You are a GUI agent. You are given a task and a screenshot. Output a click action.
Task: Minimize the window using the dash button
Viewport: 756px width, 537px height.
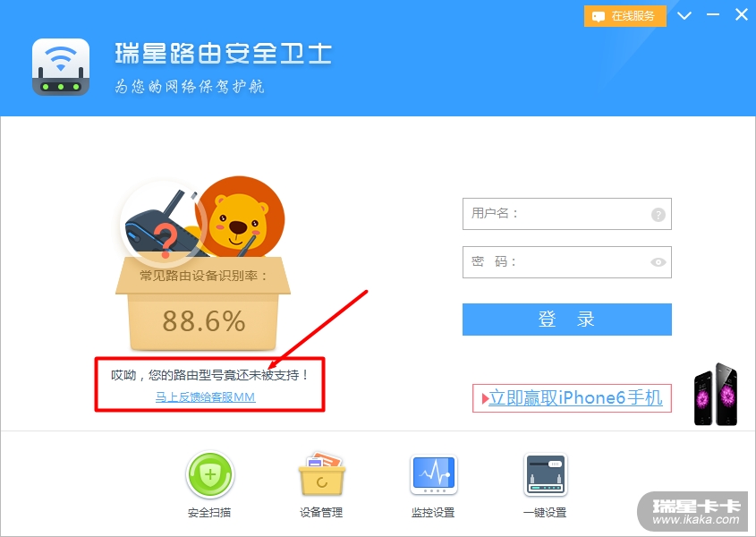[x=713, y=15]
